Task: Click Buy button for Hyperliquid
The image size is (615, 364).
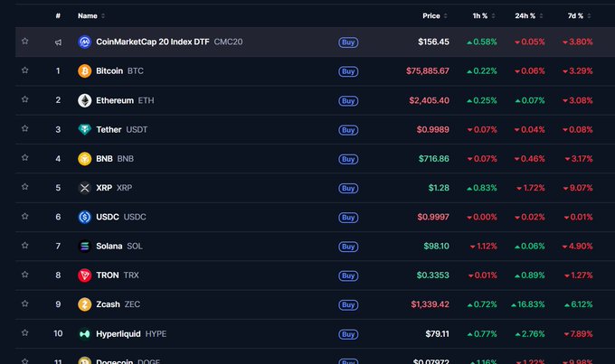Action: point(348,334)
